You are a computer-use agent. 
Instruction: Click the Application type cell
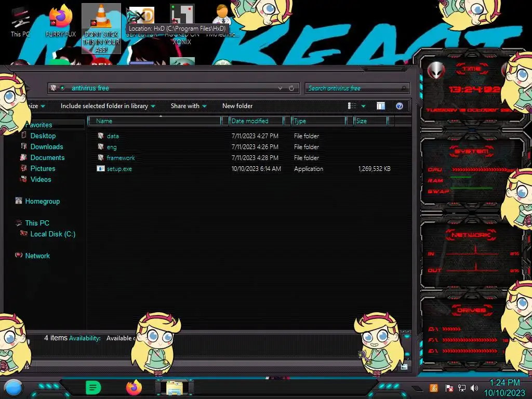point(309,169)
